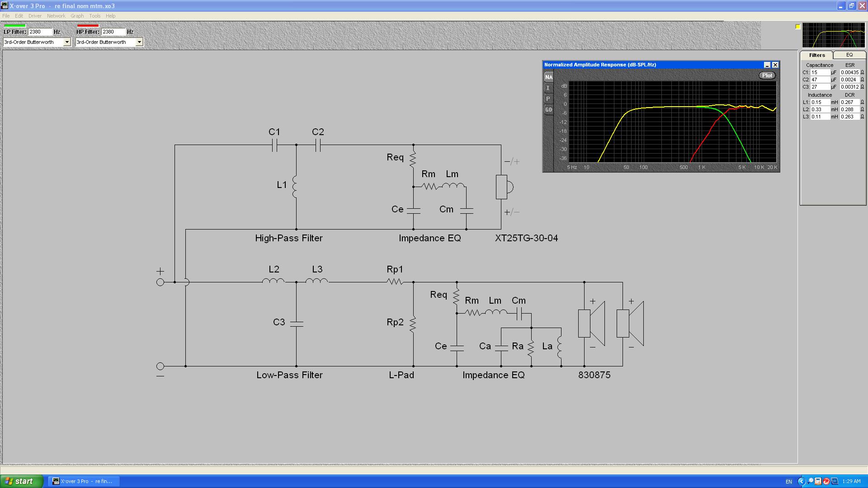Viewport: 868px width, 488px height.
Task: Switch graph to the GD group delay tab
Action: click(548, 110)
